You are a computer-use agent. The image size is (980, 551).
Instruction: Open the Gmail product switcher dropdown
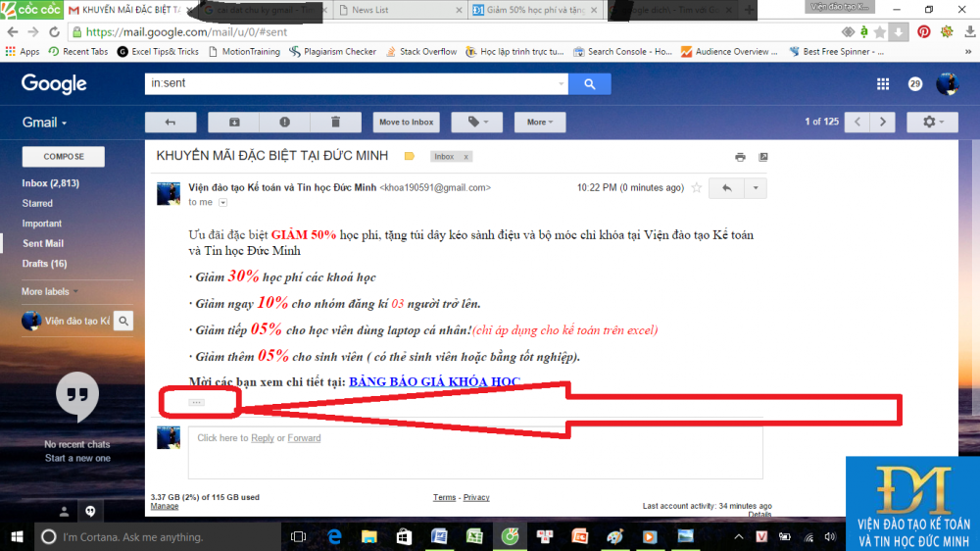point(44,123)
